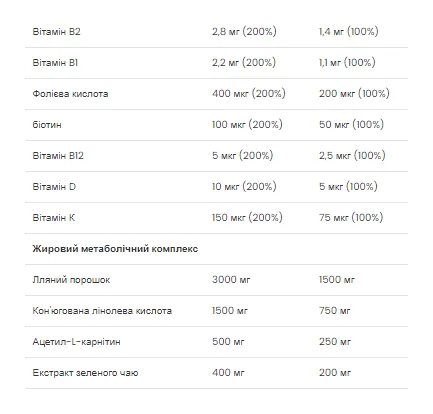The image size is (433, 414).
Task: Click the Жировий метаболічний комплекс heading
Action: point(115,249)
